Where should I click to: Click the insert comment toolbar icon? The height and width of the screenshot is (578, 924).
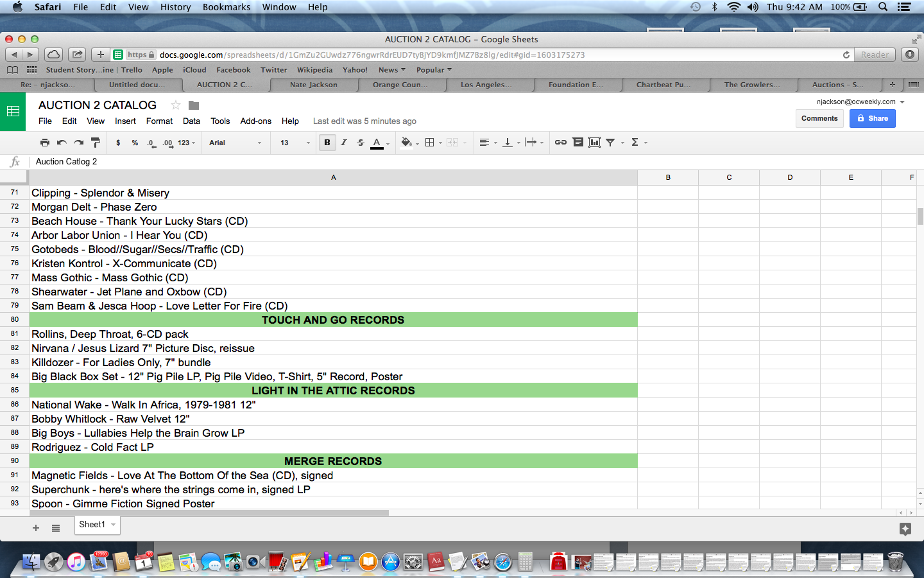tap(577, 143)
